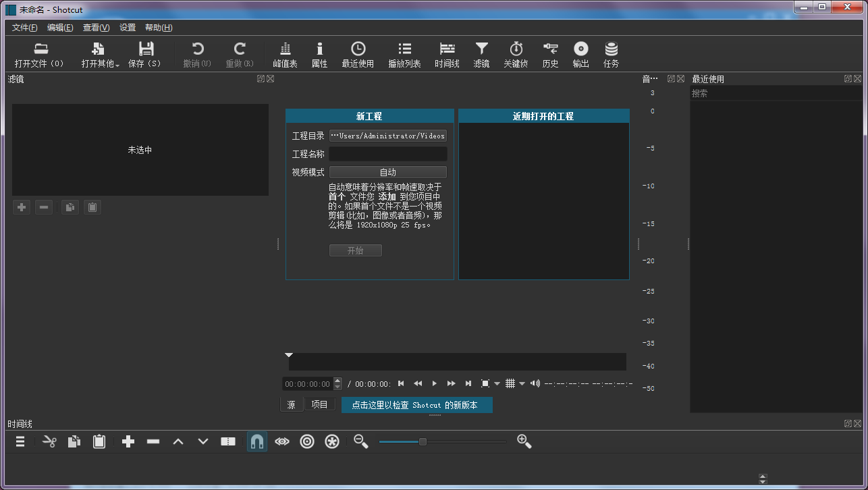Toggle scrub-while-dragging eye icon
Viewport: 868px width, 490px height.
[282, 441]
